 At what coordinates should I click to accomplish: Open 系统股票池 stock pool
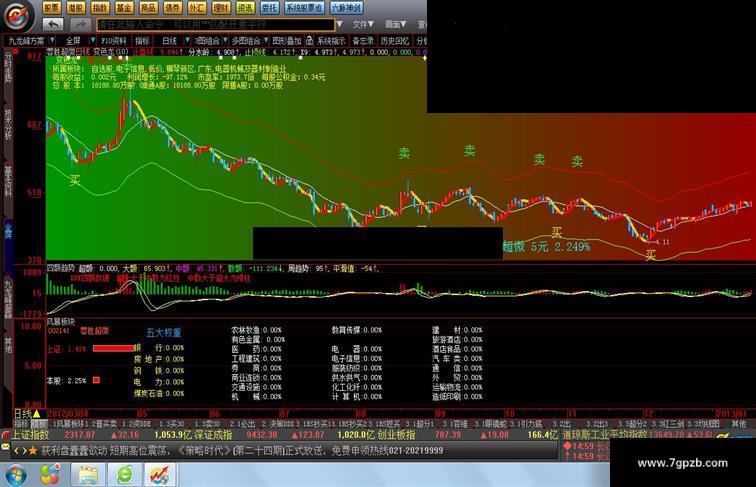304,8
